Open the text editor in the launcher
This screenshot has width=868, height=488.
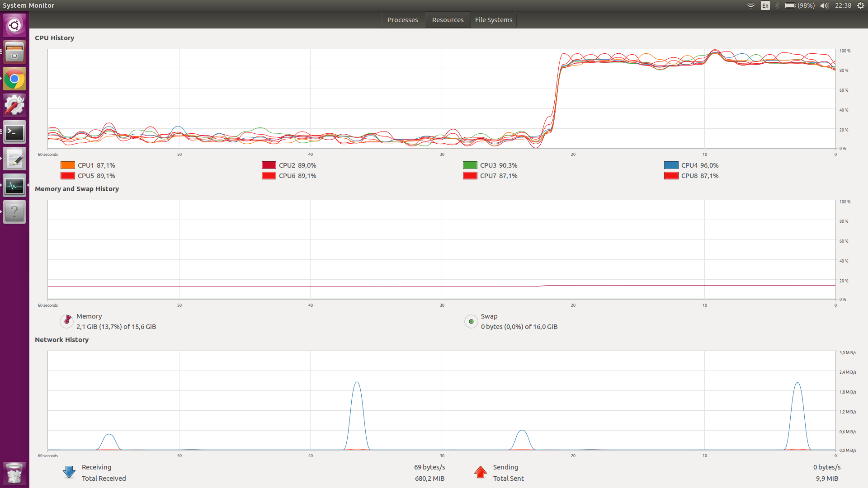(14, 158)
